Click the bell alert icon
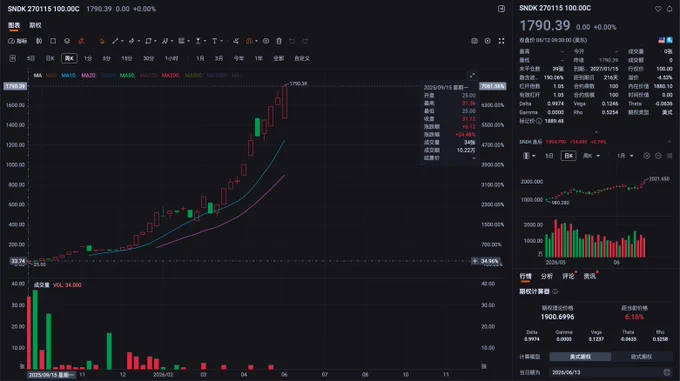Image resolution: width=680 pixels, height=381 pixels. pos(670,9)
